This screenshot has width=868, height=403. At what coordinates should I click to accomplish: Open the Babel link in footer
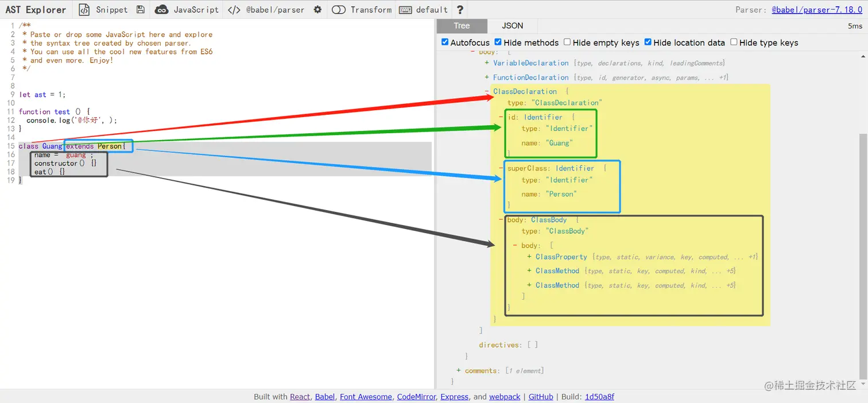pos(325,397)
